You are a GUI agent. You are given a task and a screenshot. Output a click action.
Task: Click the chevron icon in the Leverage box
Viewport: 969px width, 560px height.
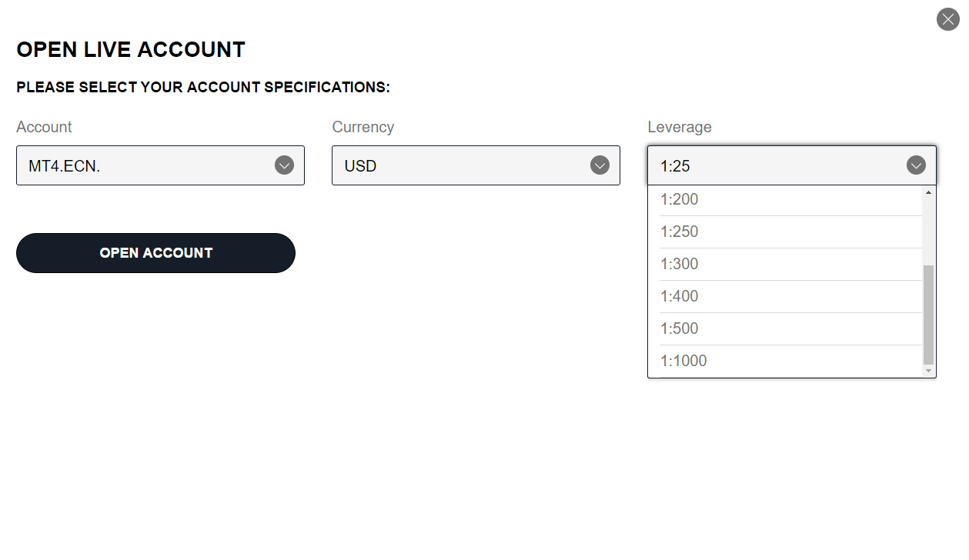916,165
